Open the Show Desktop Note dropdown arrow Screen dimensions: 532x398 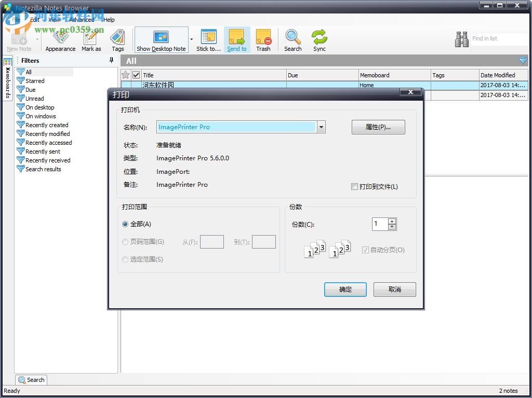click(x=191, y=40)
